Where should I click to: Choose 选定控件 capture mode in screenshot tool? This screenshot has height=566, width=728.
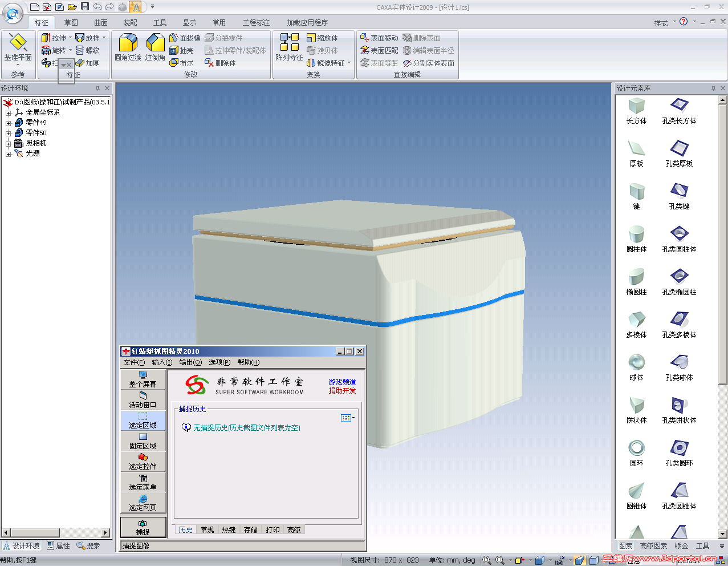tap(143, 462)
